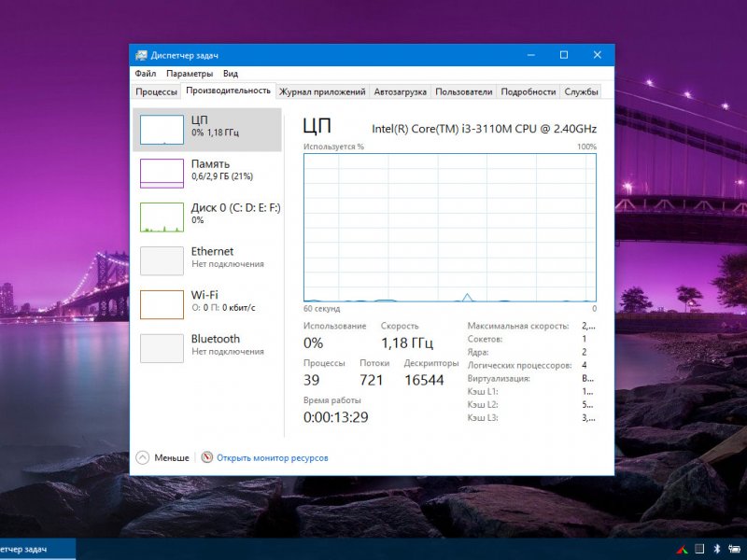Click the battery power icon in the tray
This screenshot has width=747, height=560.
point(734,549)
